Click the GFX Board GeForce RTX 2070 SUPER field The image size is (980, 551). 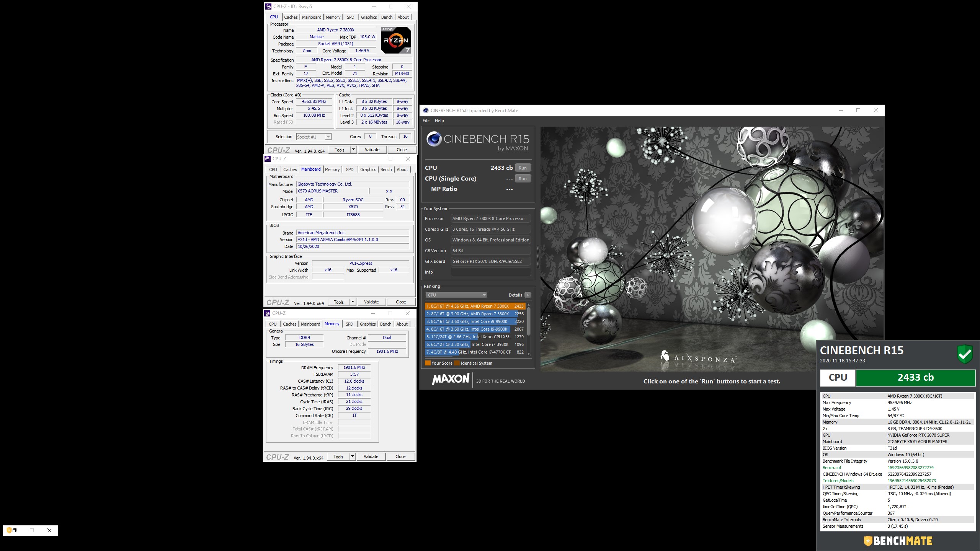(490, 261)
